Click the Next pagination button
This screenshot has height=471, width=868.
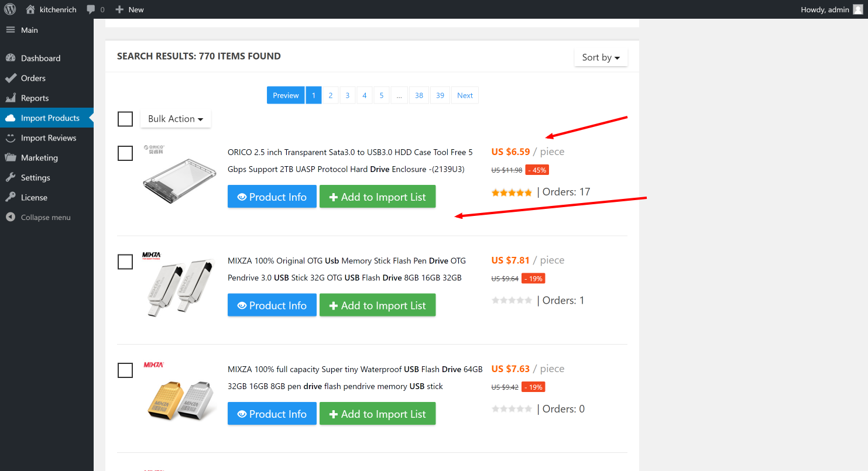click(x=465, y=95)
